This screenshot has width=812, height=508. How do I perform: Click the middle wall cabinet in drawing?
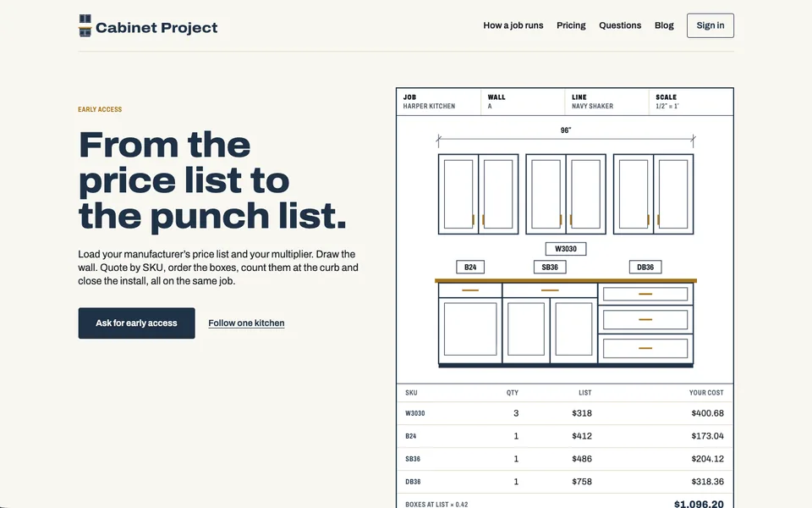[x=566, y=194]
